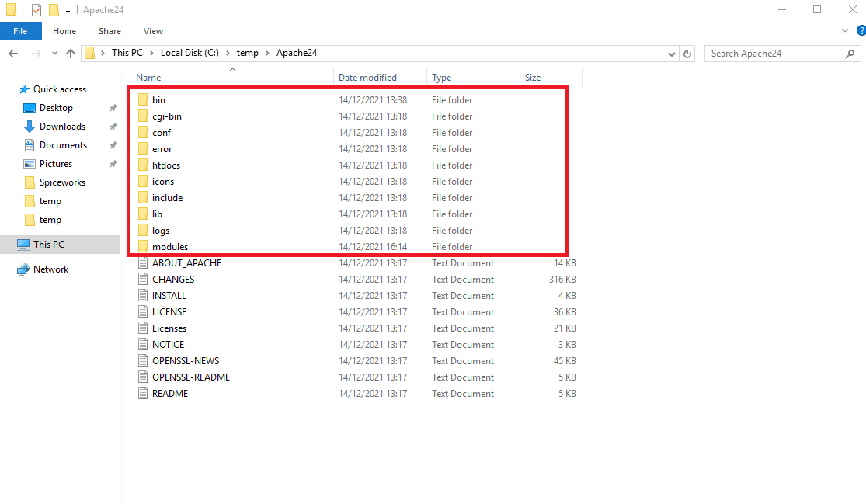Select the README text document
The height and width of the screenshot is (504, 866).
(x=170, y=394)
